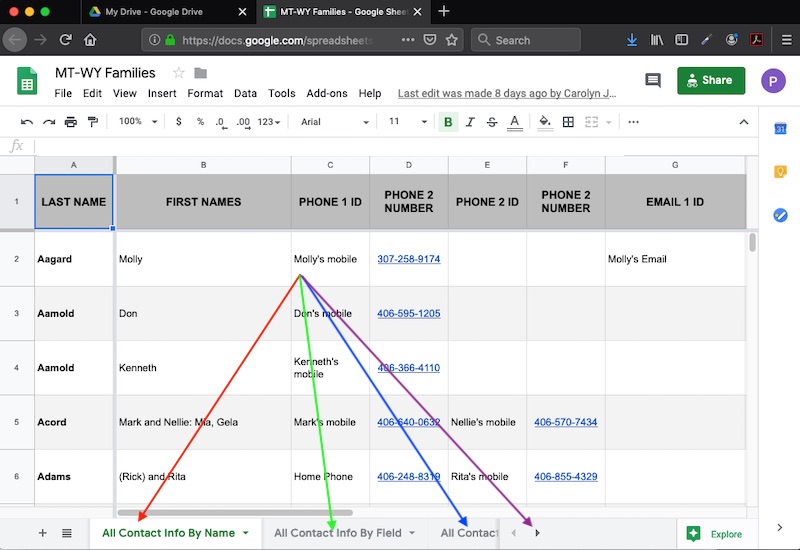800x550 pixels.
Task: Open phone link 406-855-4329
Action: click(x=566, y=477)
